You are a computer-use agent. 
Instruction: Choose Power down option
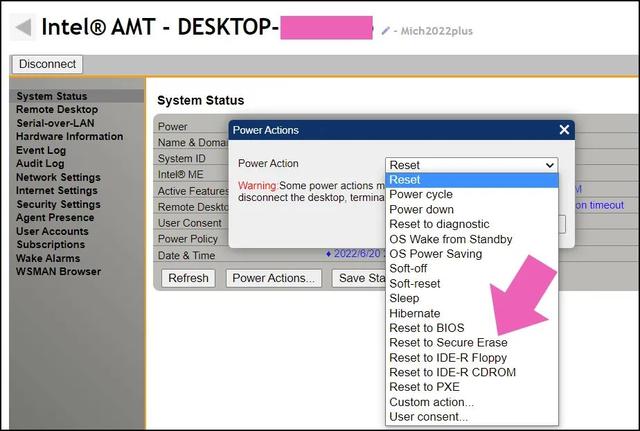click(472, 209)
